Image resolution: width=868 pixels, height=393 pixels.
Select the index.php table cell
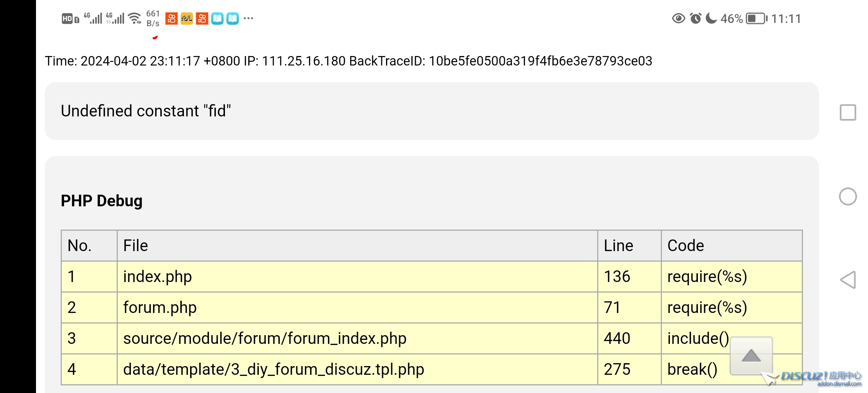(157, 277)
